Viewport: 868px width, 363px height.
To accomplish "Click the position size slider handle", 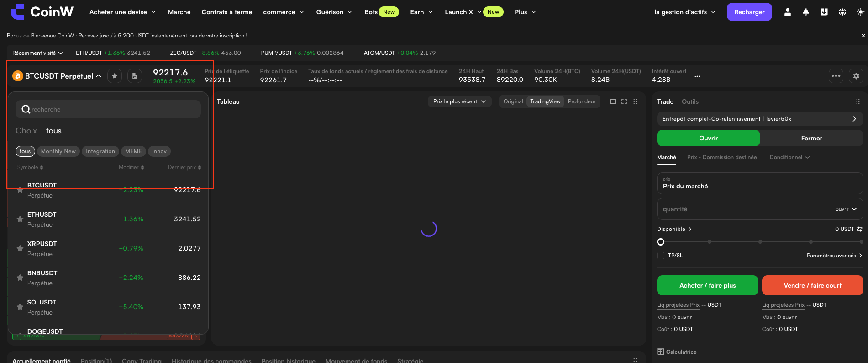I will tap(661, 242).
